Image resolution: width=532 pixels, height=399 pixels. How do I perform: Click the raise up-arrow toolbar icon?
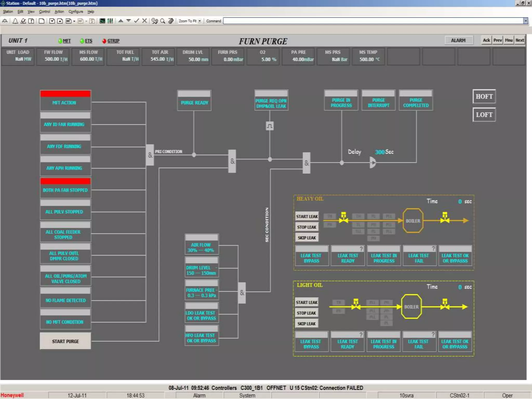click(x=121, y=21)
